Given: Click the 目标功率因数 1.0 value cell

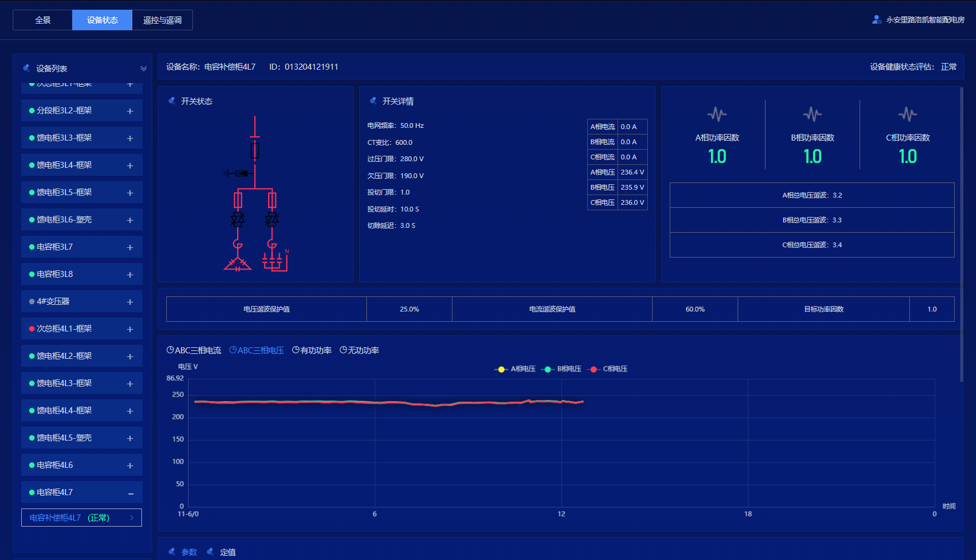Looking at the screenshot, I should (x=932, y=309).
